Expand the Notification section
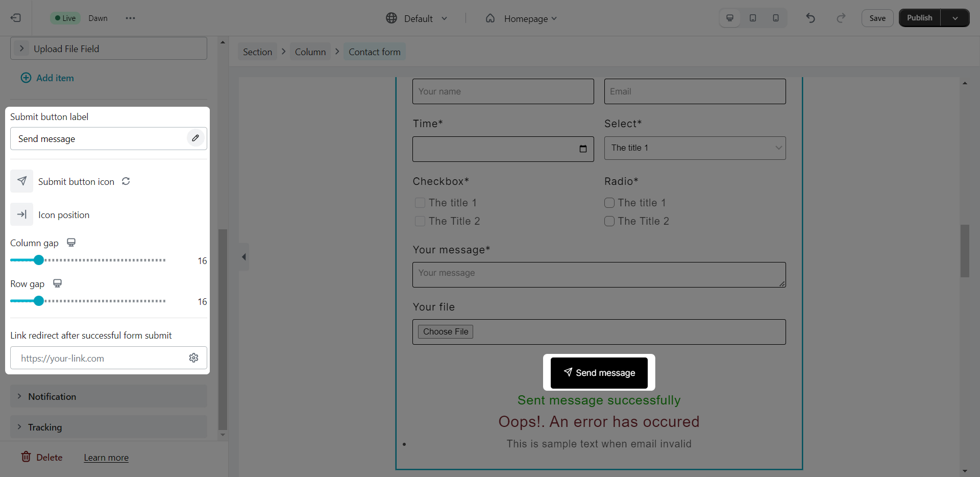Viewport: 980px width, 477px height. pyautogui.click(x=109, y=396)
